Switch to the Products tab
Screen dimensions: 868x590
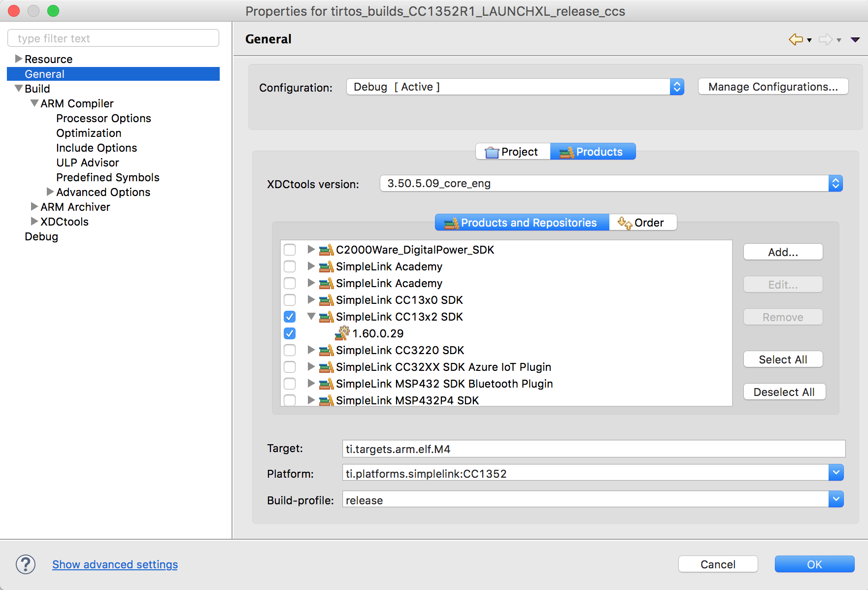[x=593, y=152]
